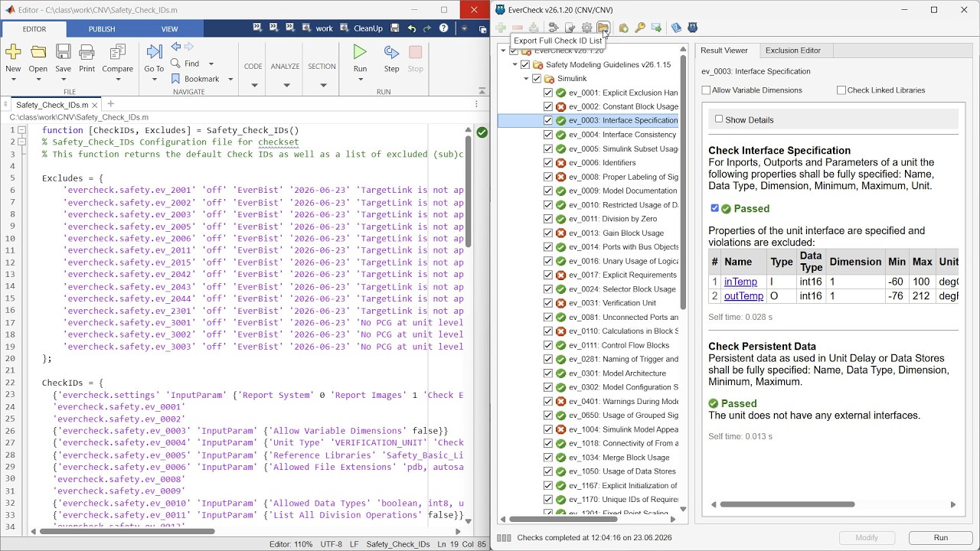This screenshot has height=551, width=980.
Task: Click the 'work' shortcut in quick access bar
Action: (x=317, y=28)
